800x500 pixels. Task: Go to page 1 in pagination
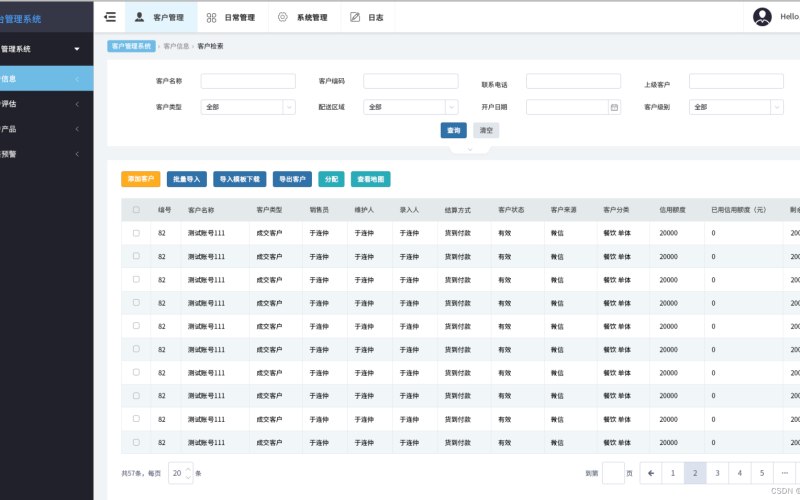pos(673,473)
